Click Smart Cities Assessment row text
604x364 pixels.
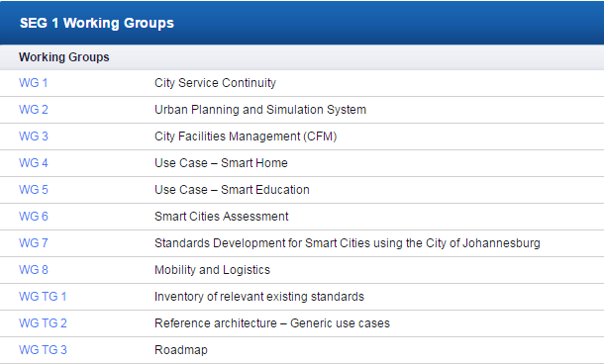[221, 217]
